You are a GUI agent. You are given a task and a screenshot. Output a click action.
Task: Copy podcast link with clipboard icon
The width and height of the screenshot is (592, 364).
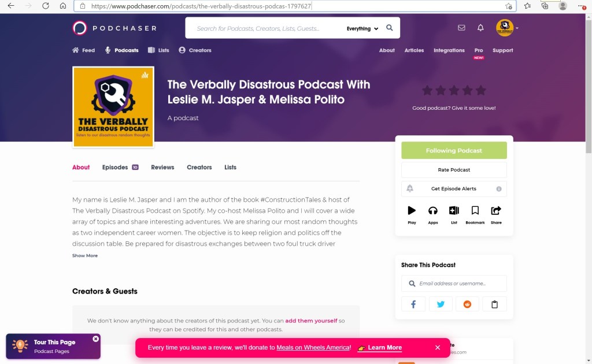[495, 304]
